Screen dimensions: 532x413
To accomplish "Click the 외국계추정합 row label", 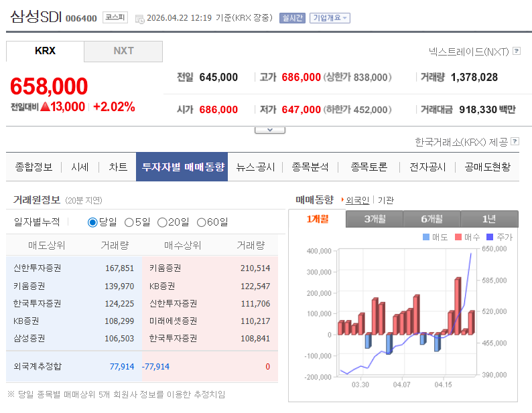I will (x=38, y=367).
